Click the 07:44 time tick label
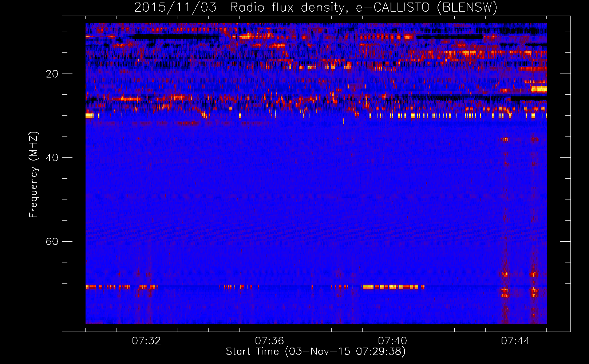 (x=515, y=341)
